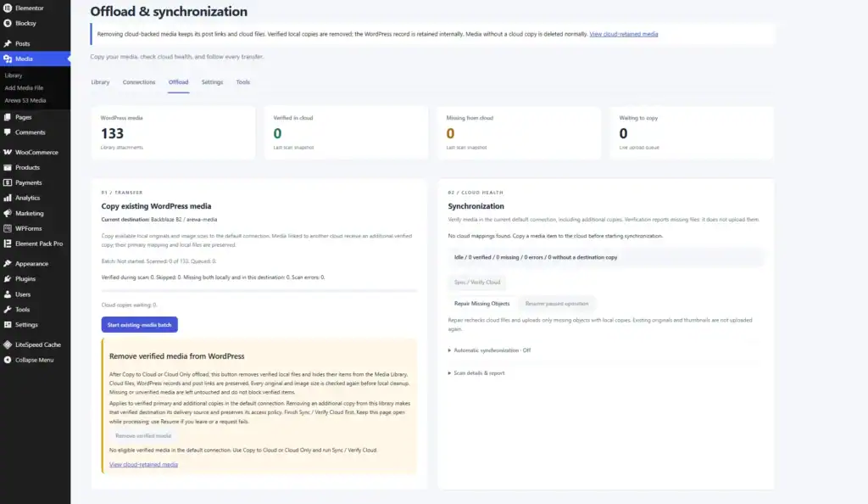Click the Remove verified media button
Screen dimensions: 868x504
143,436
